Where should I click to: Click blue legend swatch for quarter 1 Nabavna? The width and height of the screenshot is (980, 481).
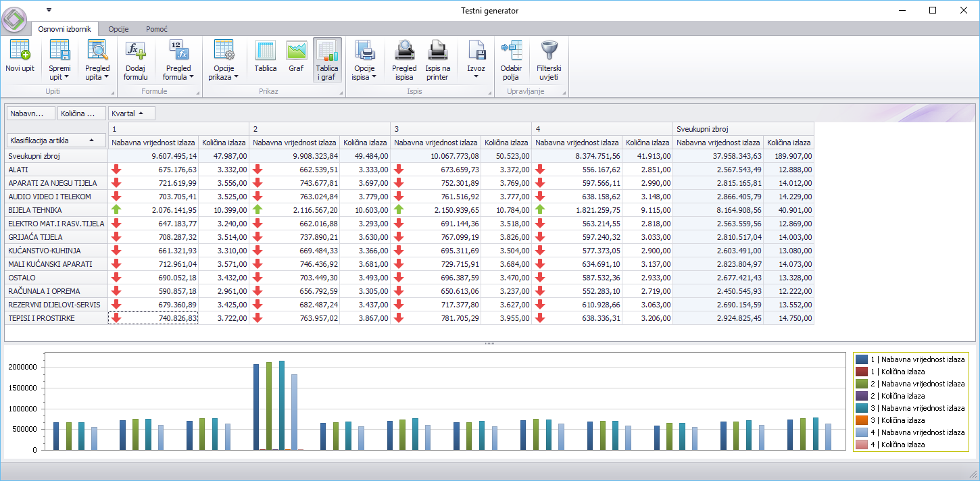coord(861,359)
